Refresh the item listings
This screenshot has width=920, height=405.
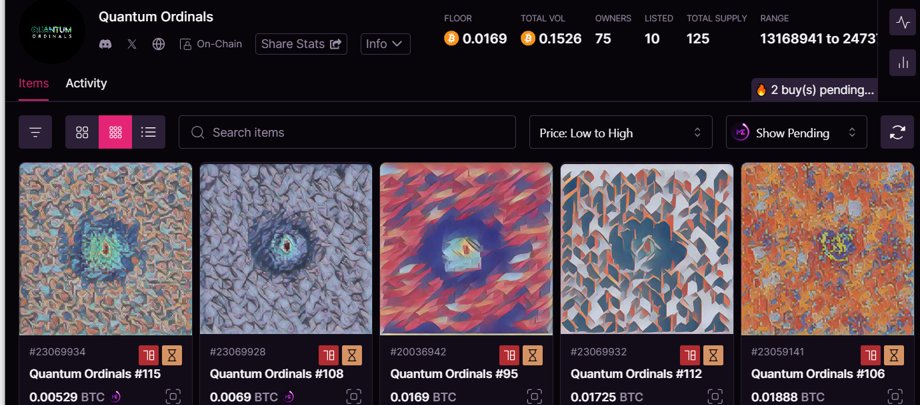[x=897, y=132]
